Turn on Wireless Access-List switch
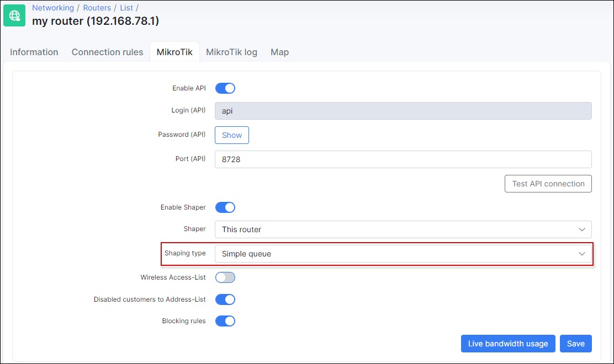 pyautogui.click(x=225, y=277)
